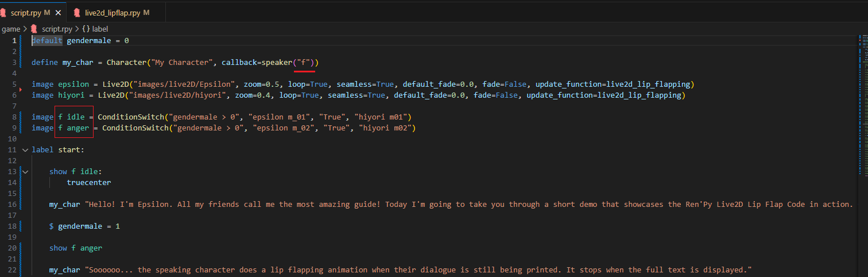Click the "epsilon m_01" string
The width and height of the screenshot is (868, 277).
(x=279, y=117)
